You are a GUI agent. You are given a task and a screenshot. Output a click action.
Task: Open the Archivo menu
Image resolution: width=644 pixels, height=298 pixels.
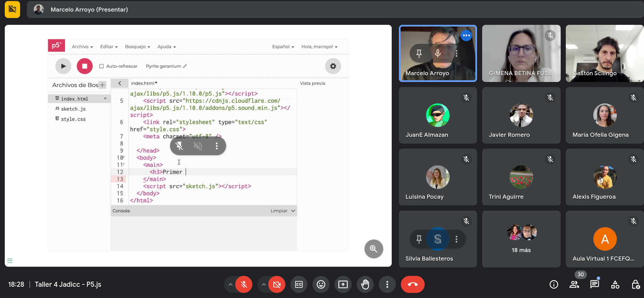(82, 47)
